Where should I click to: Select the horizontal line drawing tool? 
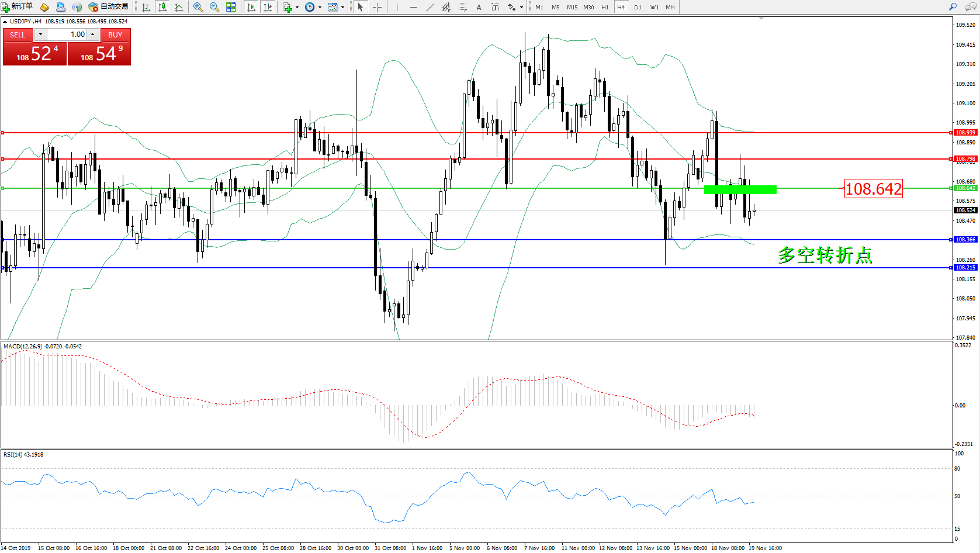(x=414, y=7)
